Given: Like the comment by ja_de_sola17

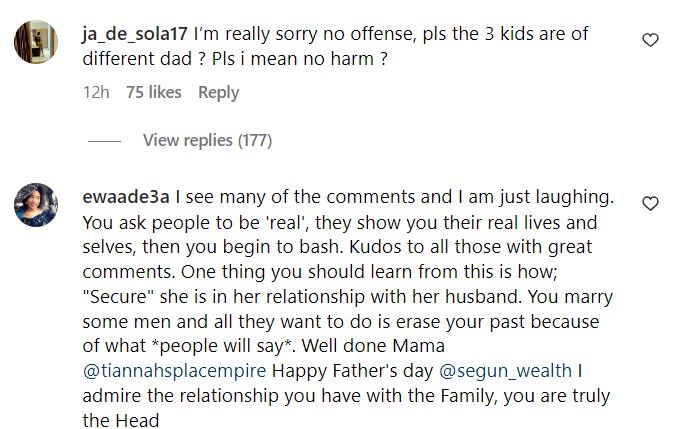Looking at the screenshot, I should click(650, 40).
